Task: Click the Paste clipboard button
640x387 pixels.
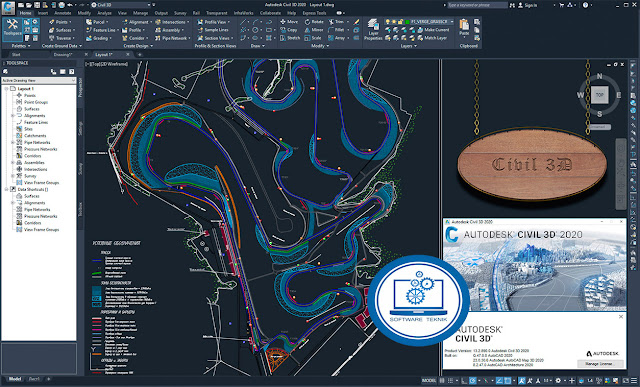Action: (464, 27)
